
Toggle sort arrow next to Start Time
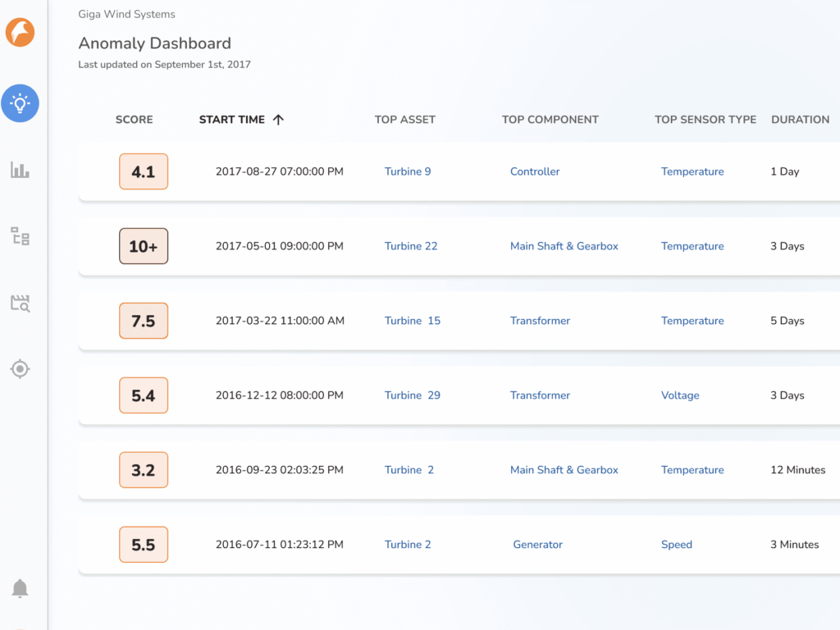pos(278,120)
